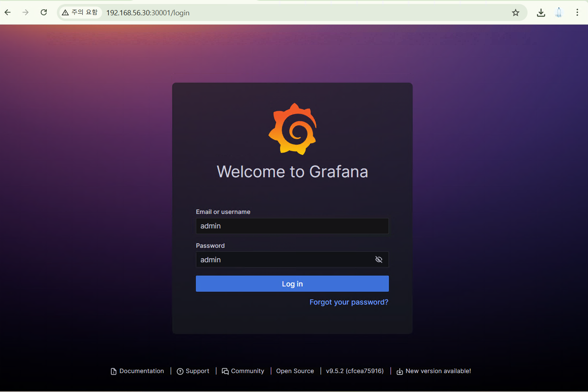Go forward in browser history

click(25, 12)
